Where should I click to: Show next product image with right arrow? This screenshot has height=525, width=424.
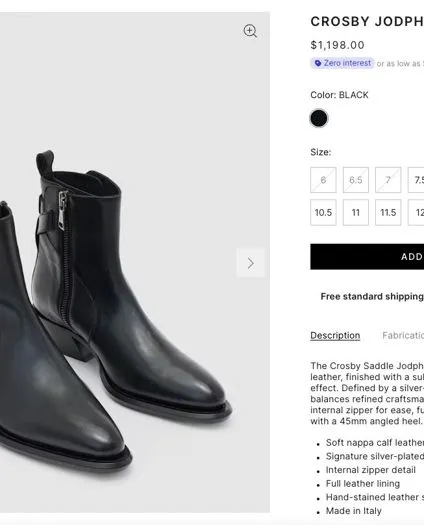tap(251, 263)
